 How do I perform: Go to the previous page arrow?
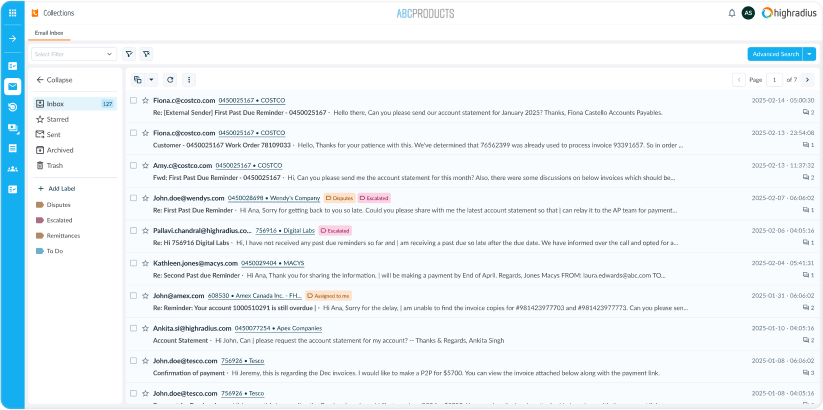pyautogui.click(x=739, y=80)
